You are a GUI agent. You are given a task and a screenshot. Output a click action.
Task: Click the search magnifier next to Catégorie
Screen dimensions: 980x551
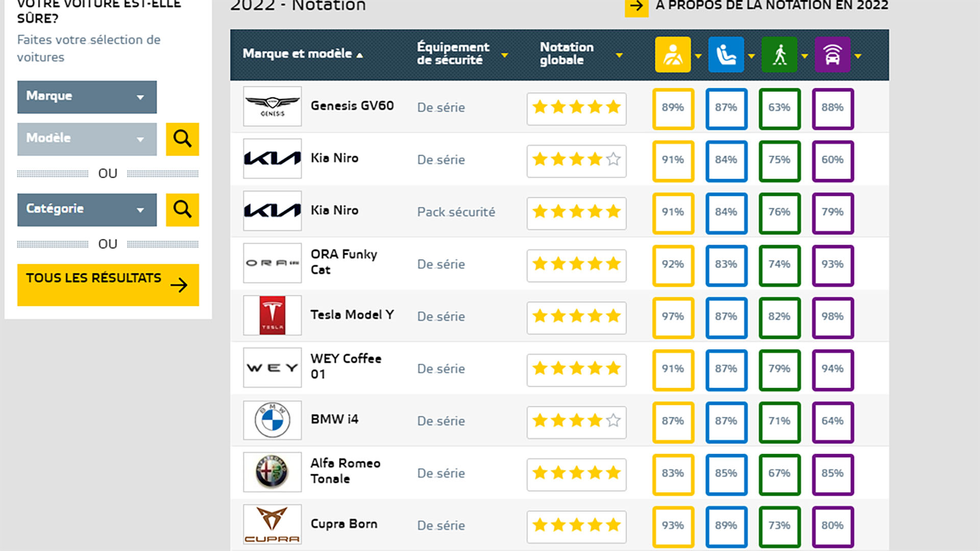(182, 209)
